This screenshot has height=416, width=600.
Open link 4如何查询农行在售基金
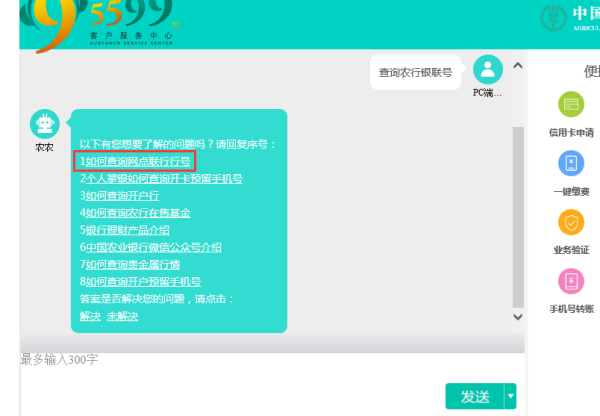tap(135, 213)
